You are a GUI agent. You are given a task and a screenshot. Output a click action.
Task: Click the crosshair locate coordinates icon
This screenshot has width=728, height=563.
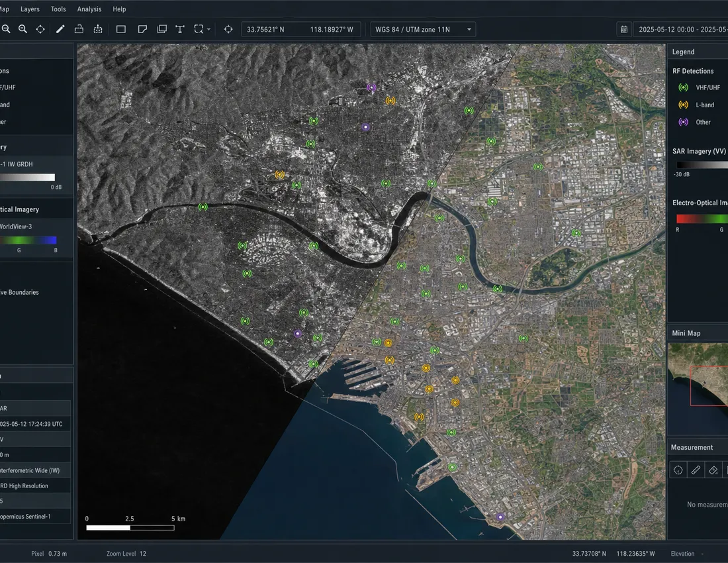click(228, 29)
